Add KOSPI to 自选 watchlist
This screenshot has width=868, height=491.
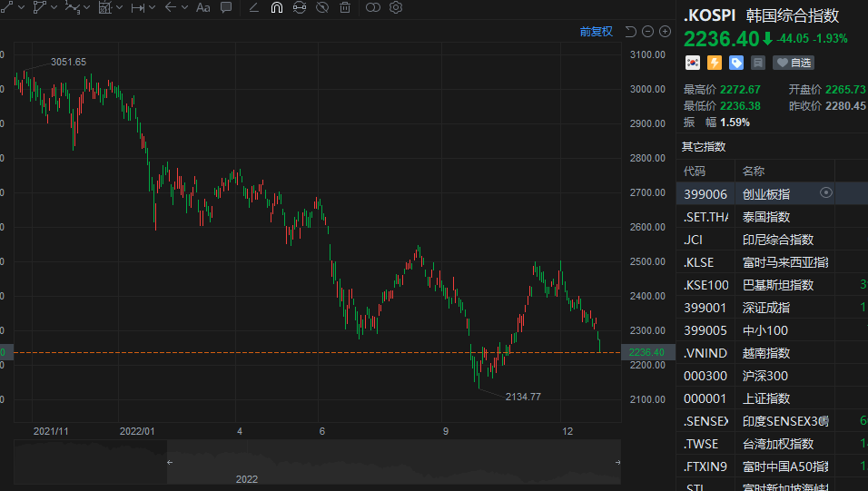[794, 63]
